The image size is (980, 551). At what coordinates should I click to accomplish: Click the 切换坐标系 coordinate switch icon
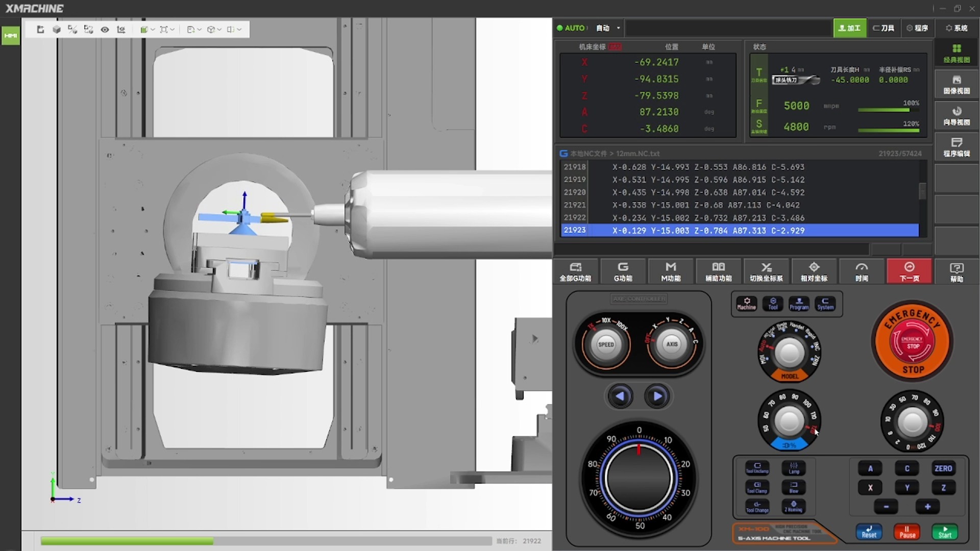pos(766,271)
